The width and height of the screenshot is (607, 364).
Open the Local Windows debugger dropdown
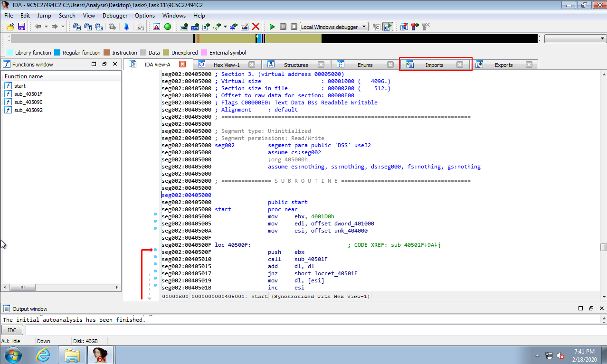(x=364, y=27)
